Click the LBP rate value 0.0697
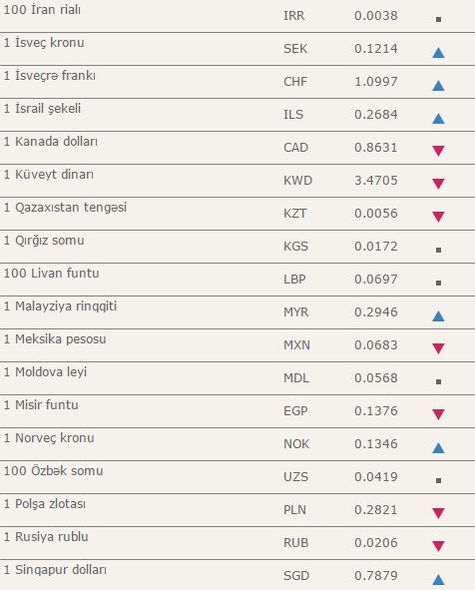The image size is (475, 590). point(376,279)
